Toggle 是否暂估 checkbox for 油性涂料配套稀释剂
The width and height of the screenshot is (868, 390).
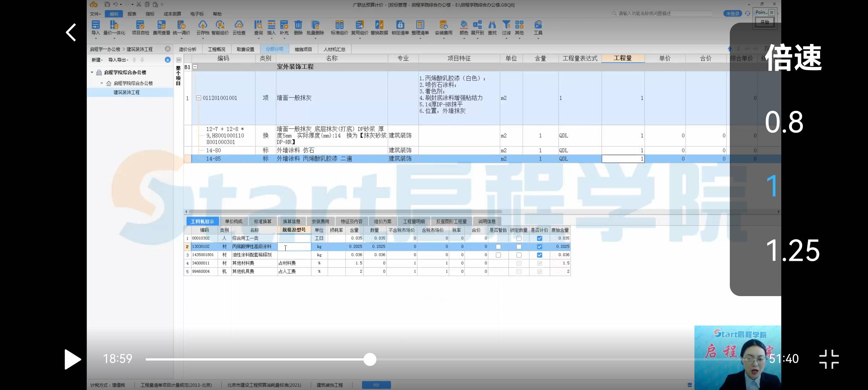point(498,255)
